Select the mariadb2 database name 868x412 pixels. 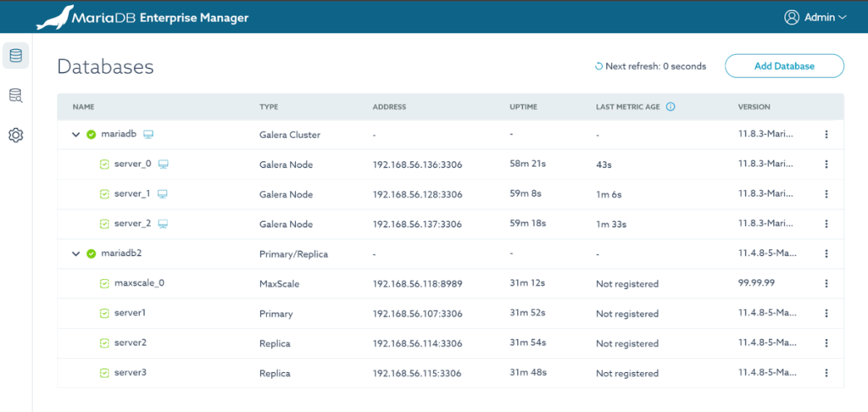121,253
